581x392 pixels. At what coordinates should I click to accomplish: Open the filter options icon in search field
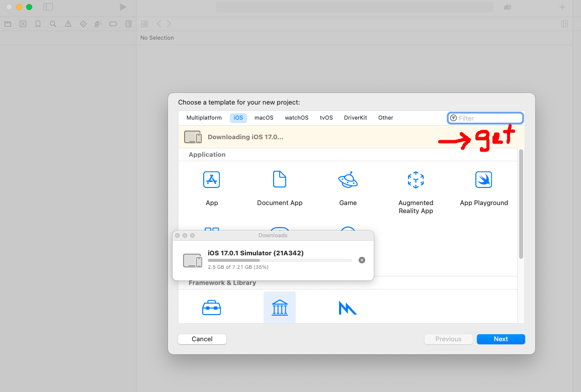click(453, 118)
